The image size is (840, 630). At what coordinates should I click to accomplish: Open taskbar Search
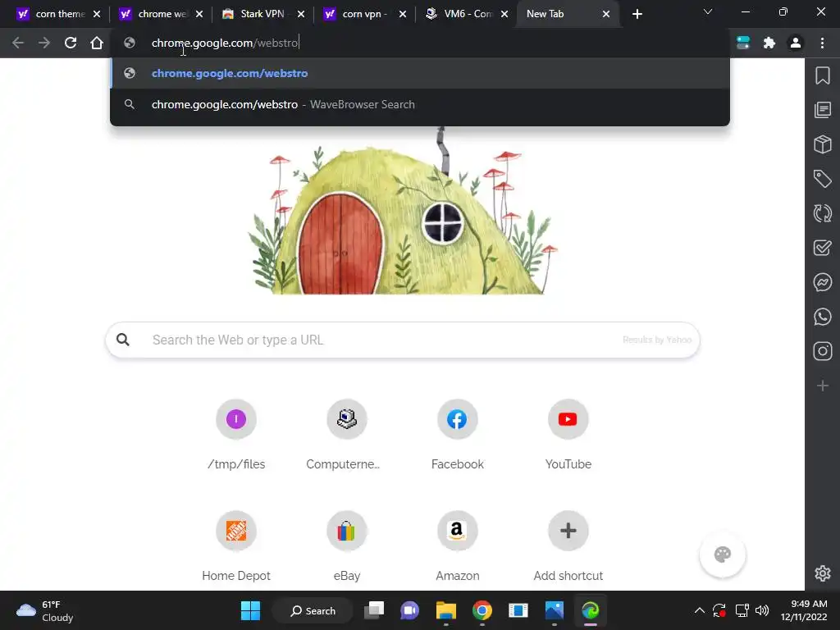313,610
